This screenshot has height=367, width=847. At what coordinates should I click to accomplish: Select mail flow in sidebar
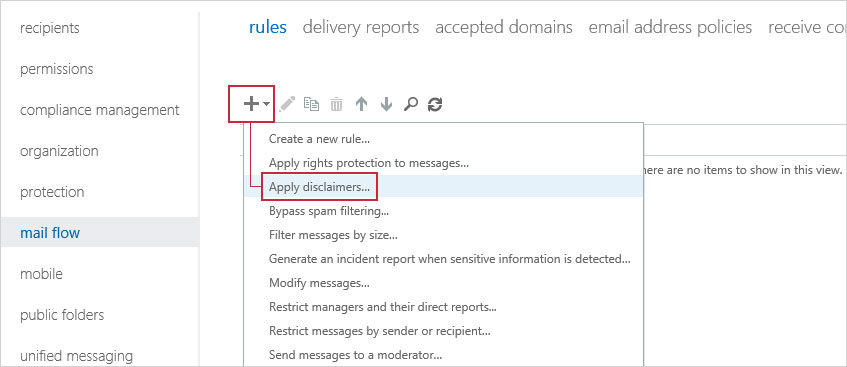tap(99, 232)
